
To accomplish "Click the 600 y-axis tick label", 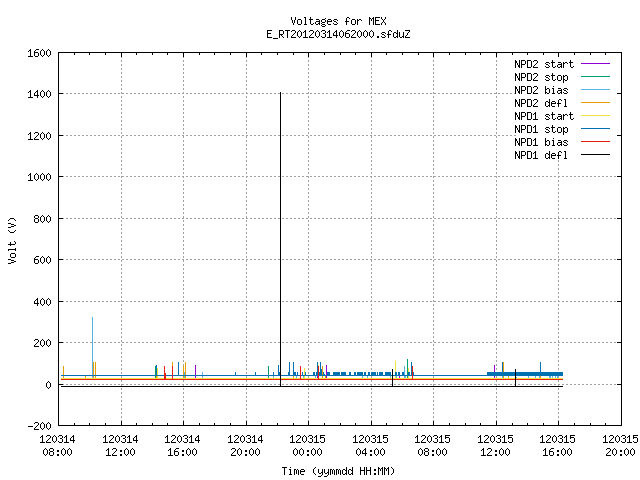I will tap(42, 260).
